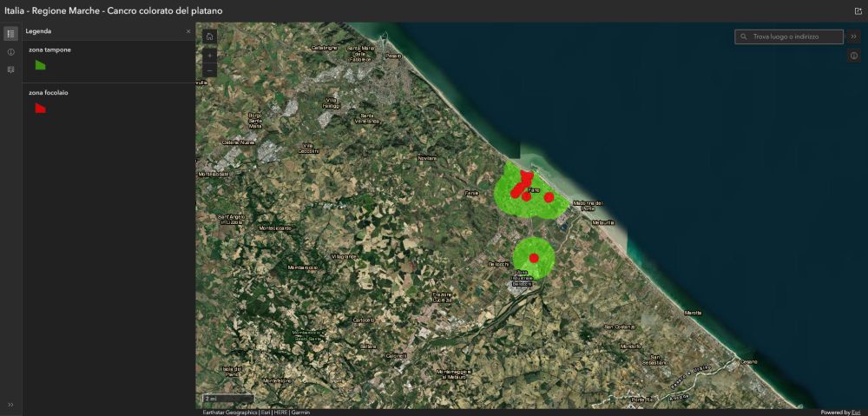Click the 'Mombaroccio' map label
This screenshot has width=868, height=416.
[303, 268]
